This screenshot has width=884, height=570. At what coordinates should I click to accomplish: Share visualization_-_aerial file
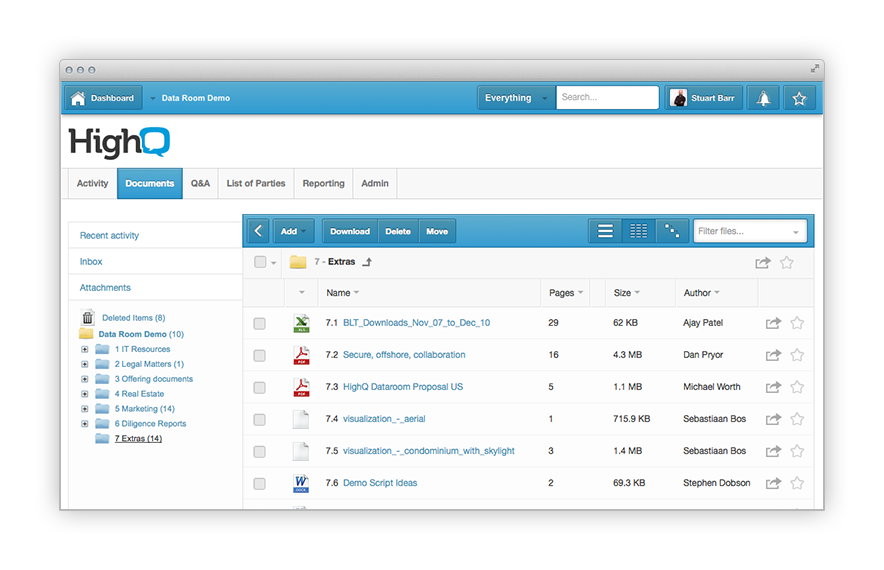773,419
